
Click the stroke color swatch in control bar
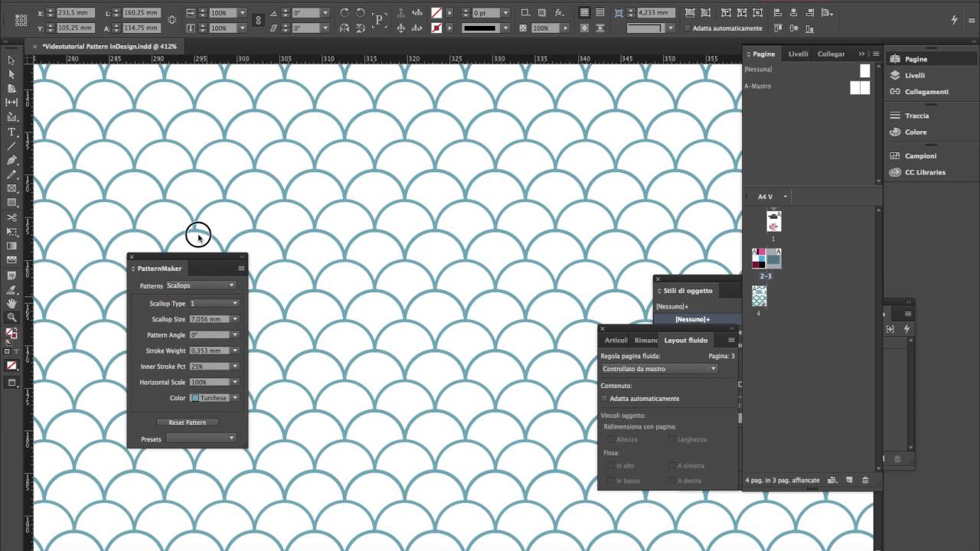coord(436,28)
